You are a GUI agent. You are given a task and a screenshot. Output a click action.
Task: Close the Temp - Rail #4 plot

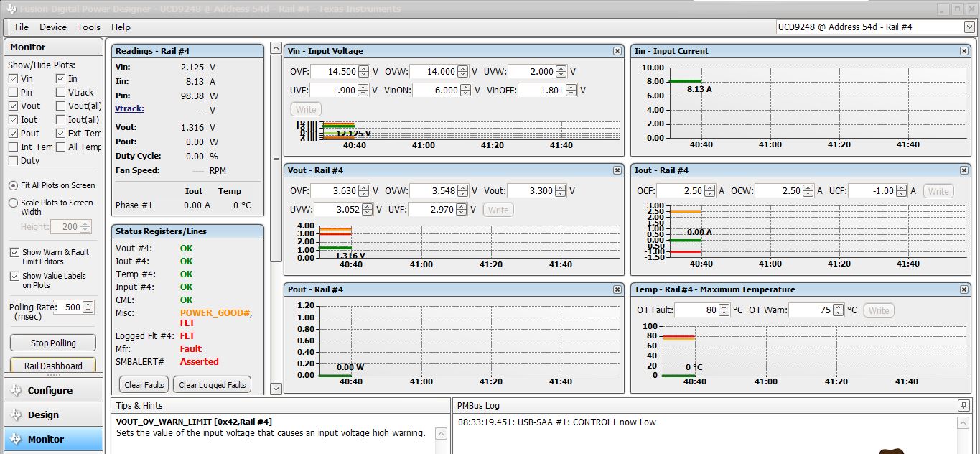pyautogui.click(x=964, y=289)
